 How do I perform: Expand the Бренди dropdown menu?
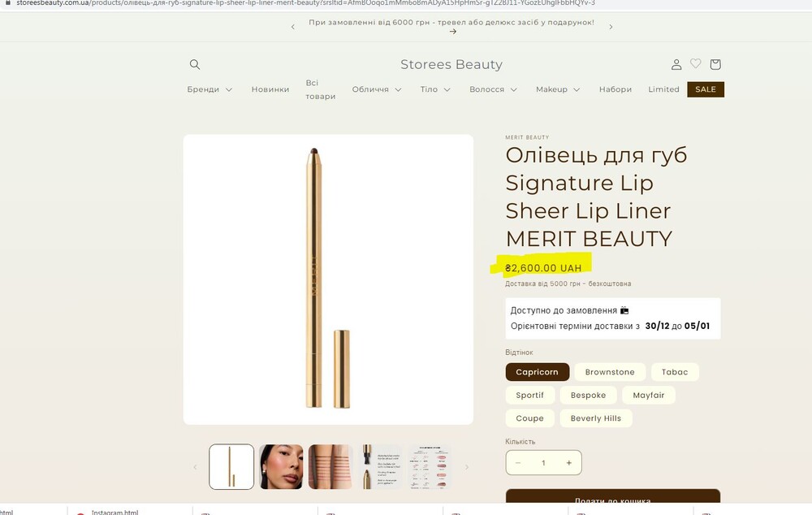tap(209, 89)
